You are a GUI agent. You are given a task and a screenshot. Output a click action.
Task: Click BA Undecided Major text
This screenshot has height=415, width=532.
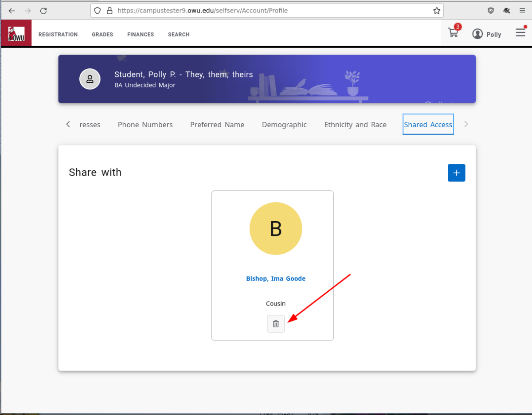pyautogui.click(x=145, y=85)
